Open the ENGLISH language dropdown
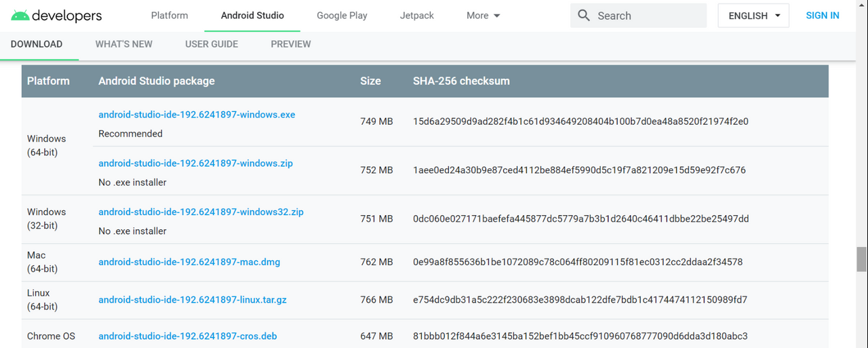The width and height of the screenshot is (868, 348). (x=753, y=16)
